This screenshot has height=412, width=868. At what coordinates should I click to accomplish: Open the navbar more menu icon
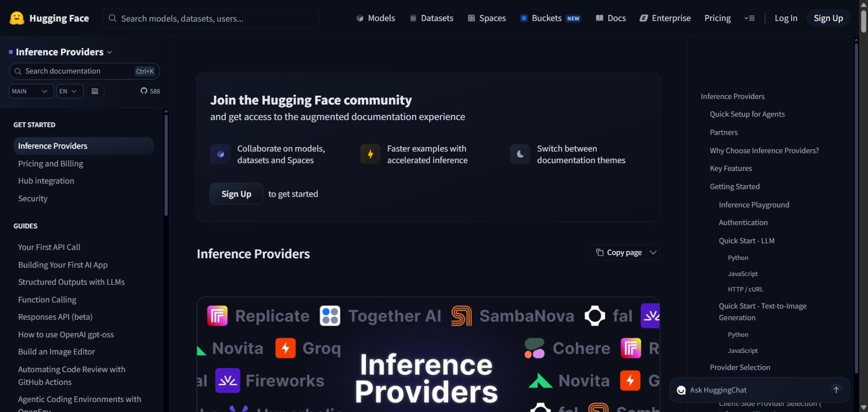pyautogui.click(x=750, y=18)
